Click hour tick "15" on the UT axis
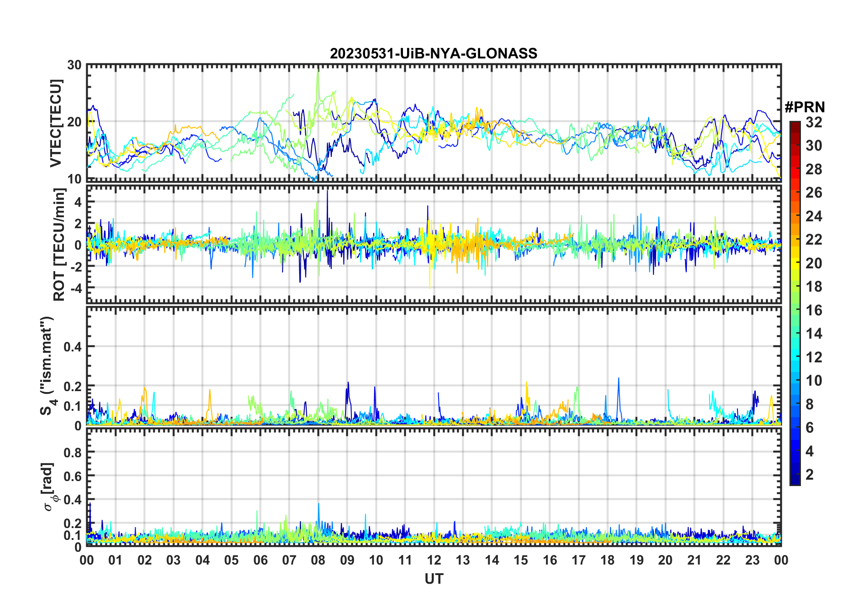868x607 pixels. 521,560
